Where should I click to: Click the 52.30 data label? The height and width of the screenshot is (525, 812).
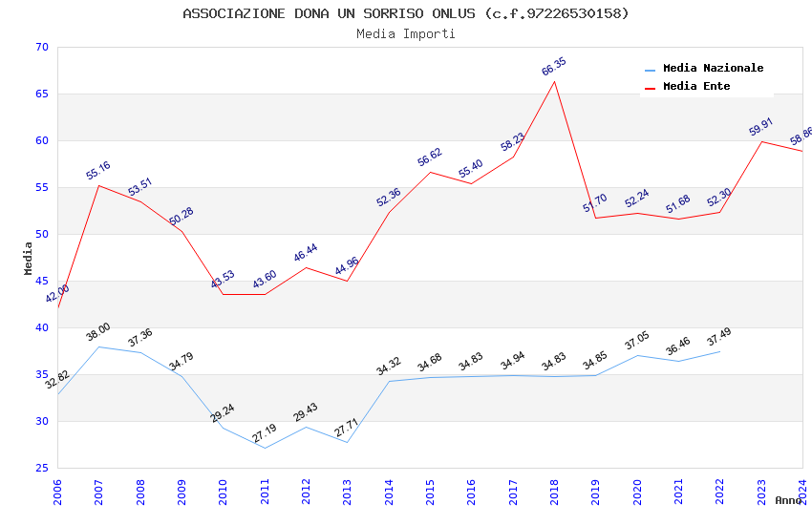[x=718, y=197]
